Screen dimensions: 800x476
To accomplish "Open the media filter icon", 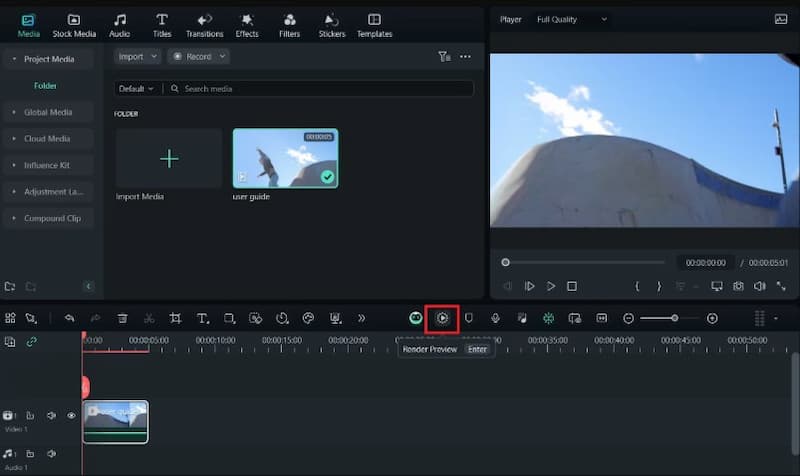I will 444,57.
